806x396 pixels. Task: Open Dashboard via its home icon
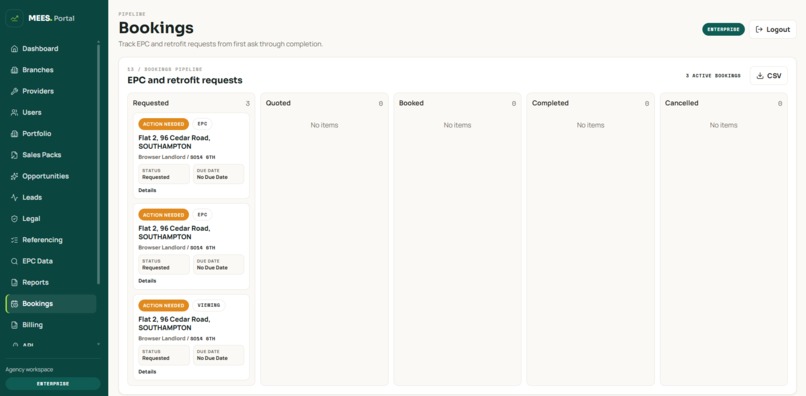(x=14, y=49)
